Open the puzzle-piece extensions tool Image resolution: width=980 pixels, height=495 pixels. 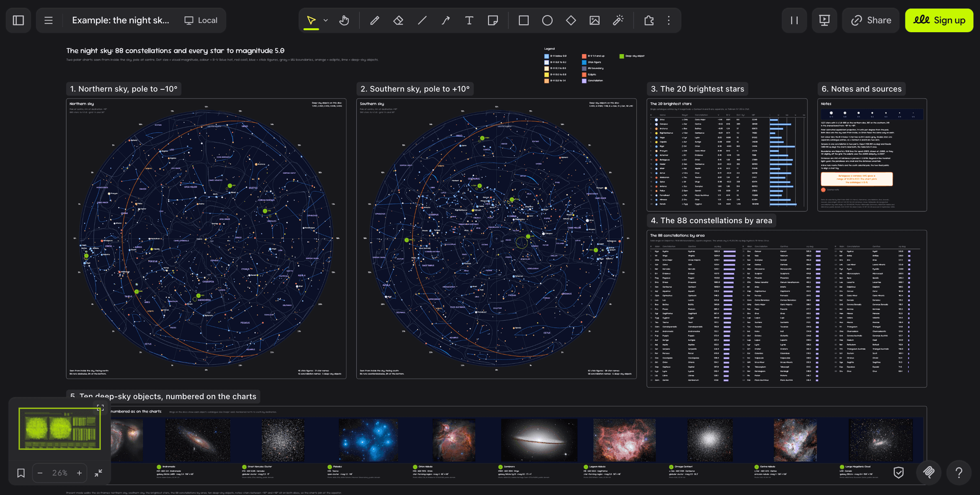coord(649,20)
